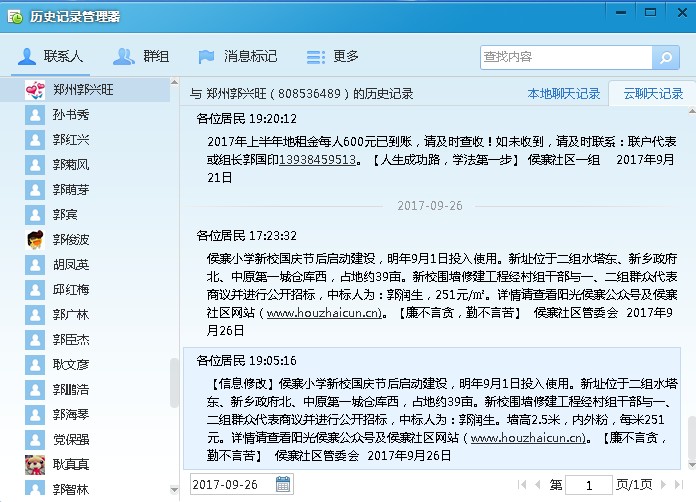Image resolution: width=696 pixels, height=502 pixels.
Task: Select contact 郭海琴
Action: (x=85, y=414)
